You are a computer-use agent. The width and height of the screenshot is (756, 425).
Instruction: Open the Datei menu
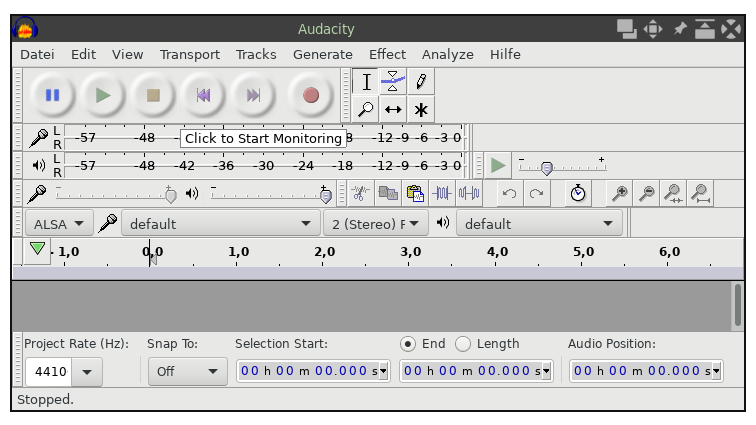(37, 55)
